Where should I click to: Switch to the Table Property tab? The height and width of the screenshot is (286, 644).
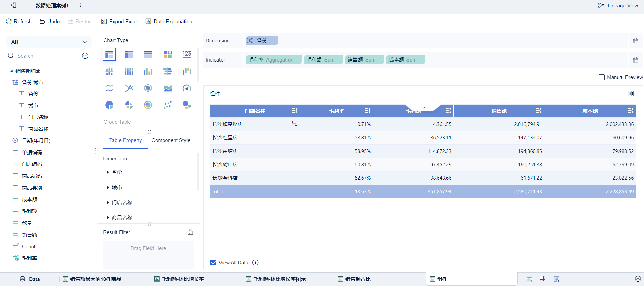coord(126,140)
